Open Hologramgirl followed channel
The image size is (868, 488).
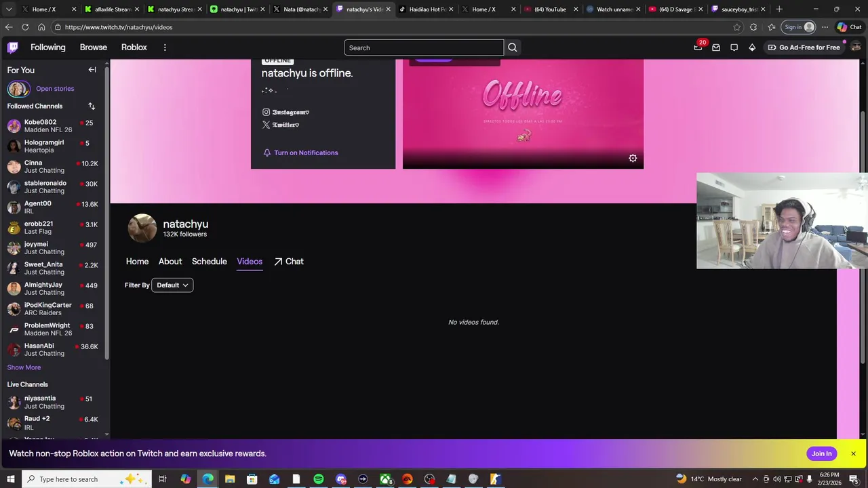[54, 146]
